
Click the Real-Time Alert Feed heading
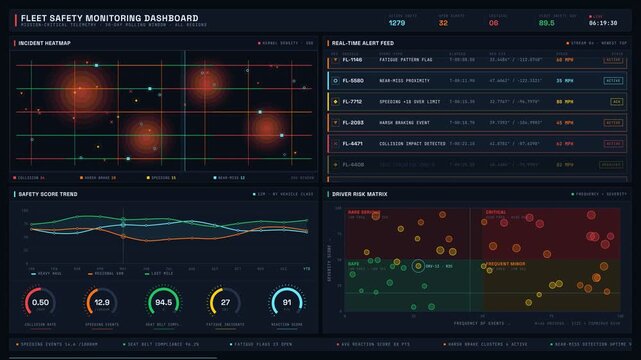363,43
